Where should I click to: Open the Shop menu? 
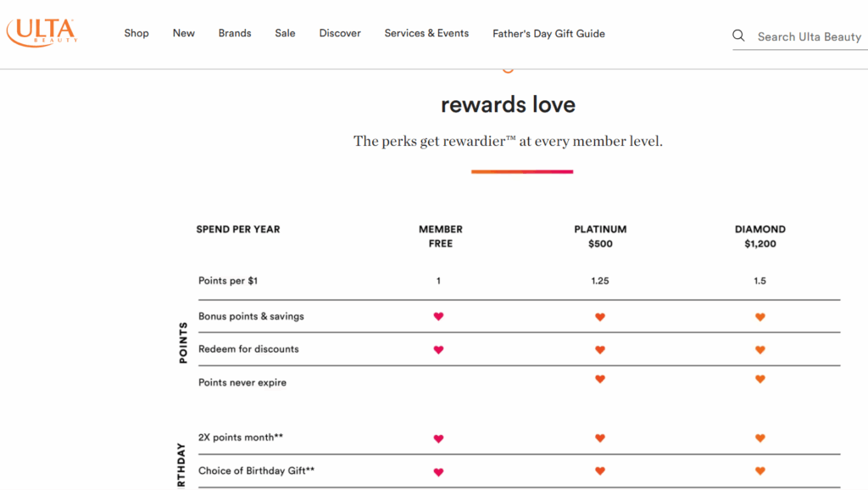(136, 33)
